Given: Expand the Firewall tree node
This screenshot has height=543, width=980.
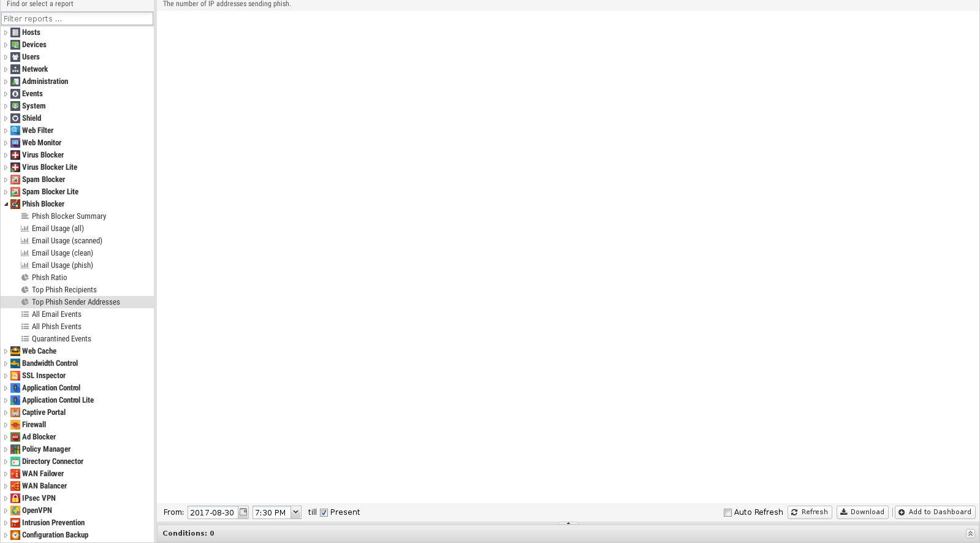Looking at the screenshot, I should [x=6, y=425].
